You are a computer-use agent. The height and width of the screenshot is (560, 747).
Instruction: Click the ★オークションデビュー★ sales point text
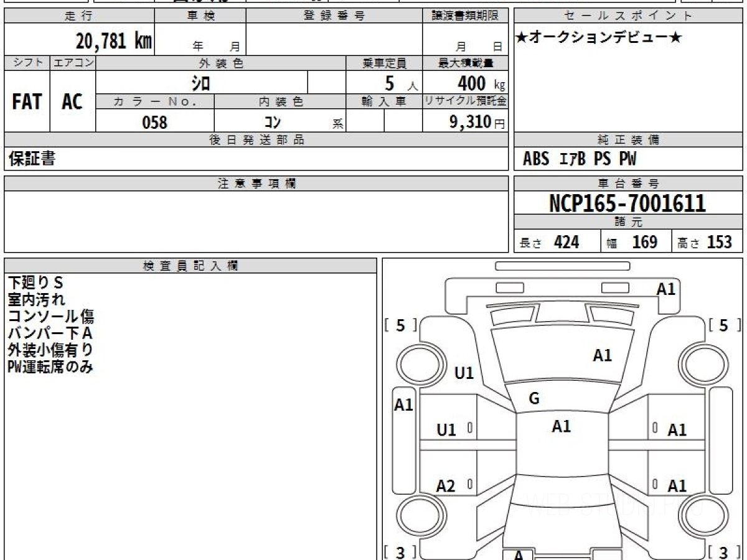tap(599, 38)
